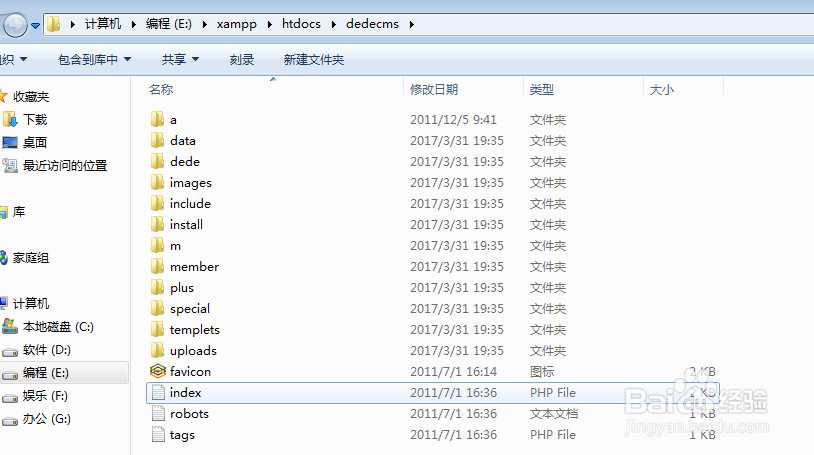The width and height of the screenshot is (814, 455).
Task: Select 家庭组 homegroup in navigation pane
Action: tap(31, 258)
